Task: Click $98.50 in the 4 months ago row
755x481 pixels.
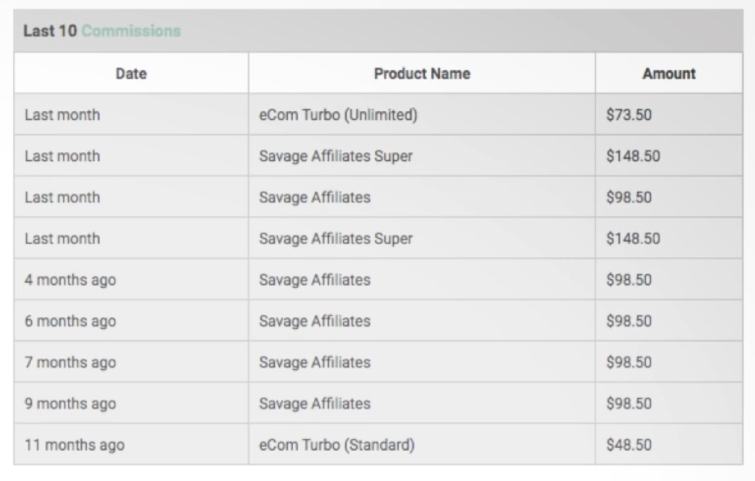Action: coord(629,280)
